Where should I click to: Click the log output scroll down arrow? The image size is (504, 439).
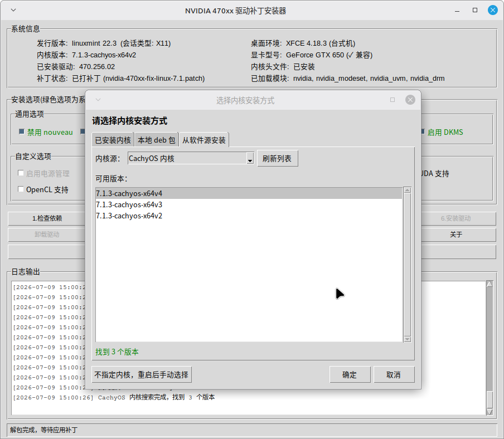pos(490,412)
